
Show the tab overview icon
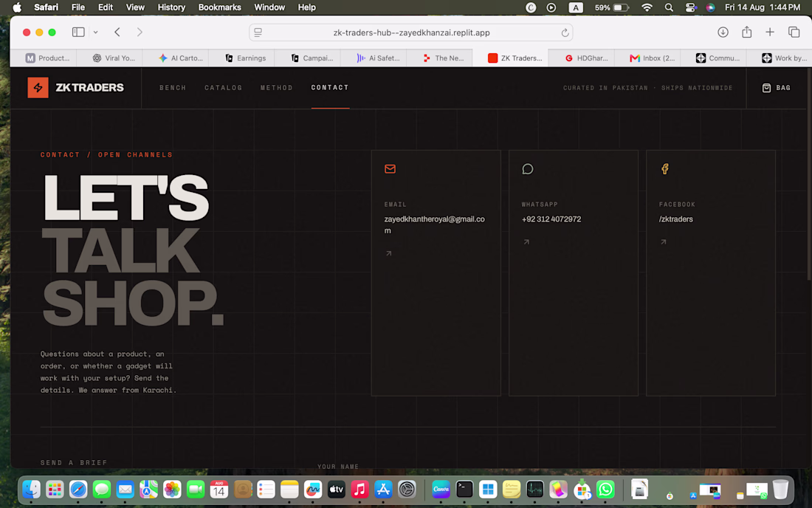click(794, 32)
